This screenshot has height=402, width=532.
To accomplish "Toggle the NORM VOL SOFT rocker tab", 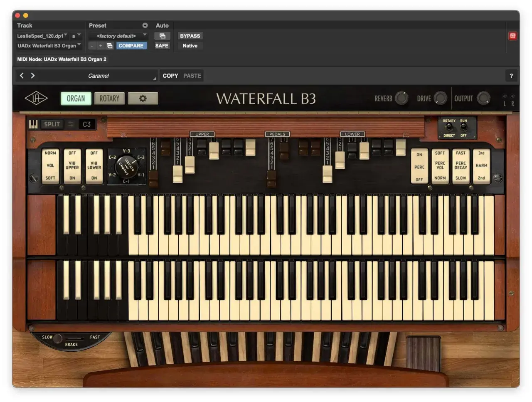I will (50, 165).
